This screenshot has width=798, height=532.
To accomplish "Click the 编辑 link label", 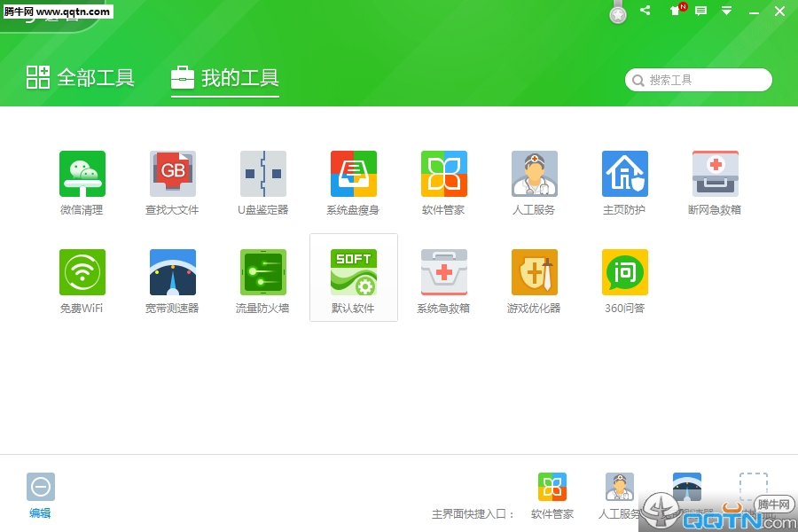I will click(40, 513).
